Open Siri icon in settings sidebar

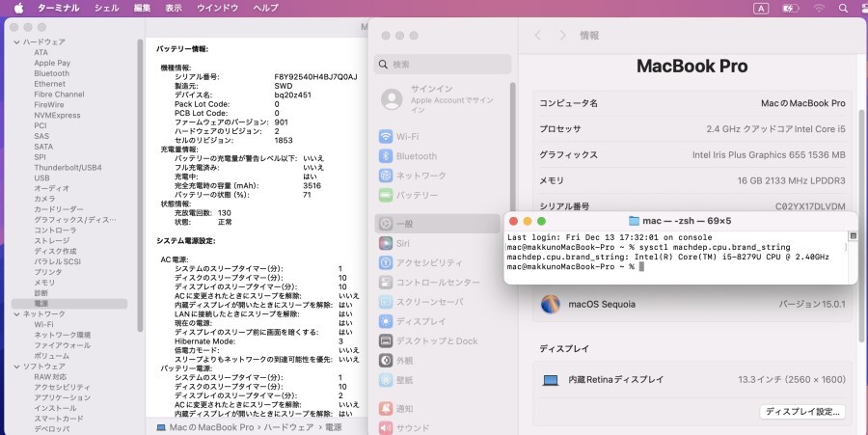(386, 243)
